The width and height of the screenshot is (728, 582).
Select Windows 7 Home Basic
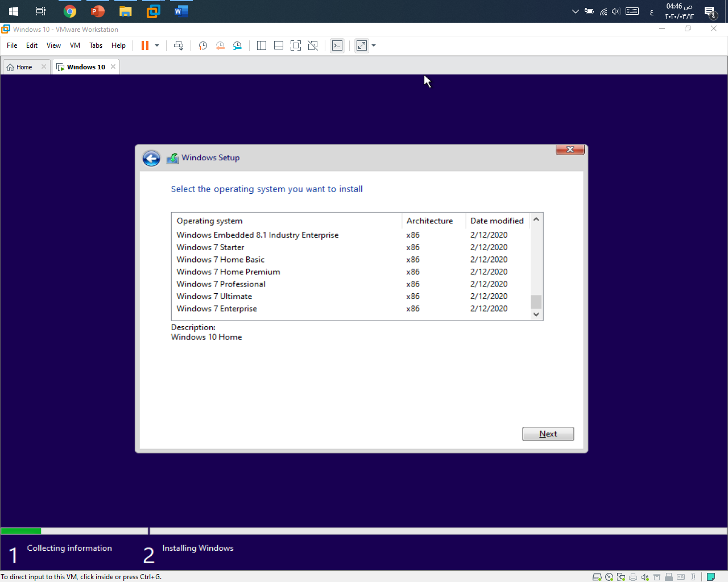pyautogui.click(x=351, y=260)
